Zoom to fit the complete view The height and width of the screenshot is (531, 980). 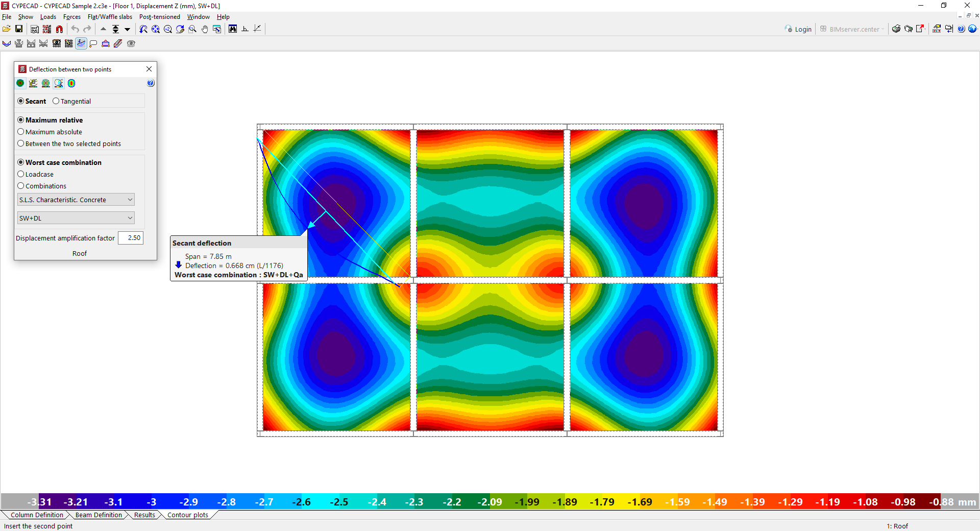click(156, 29)
